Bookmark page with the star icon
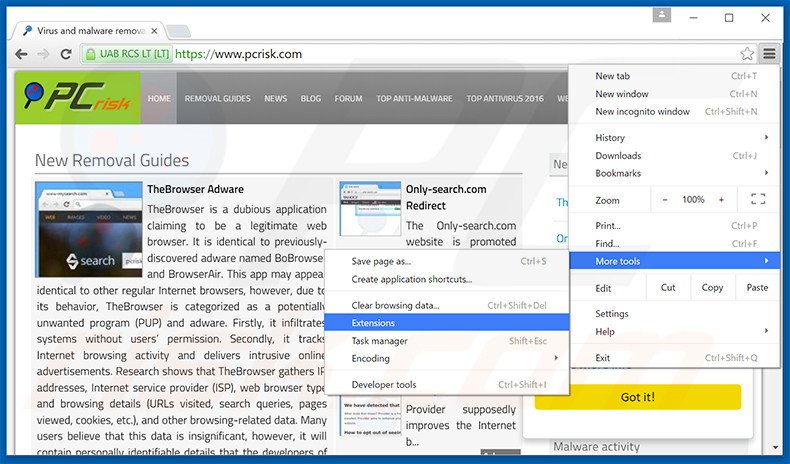 tap(747, 53)
